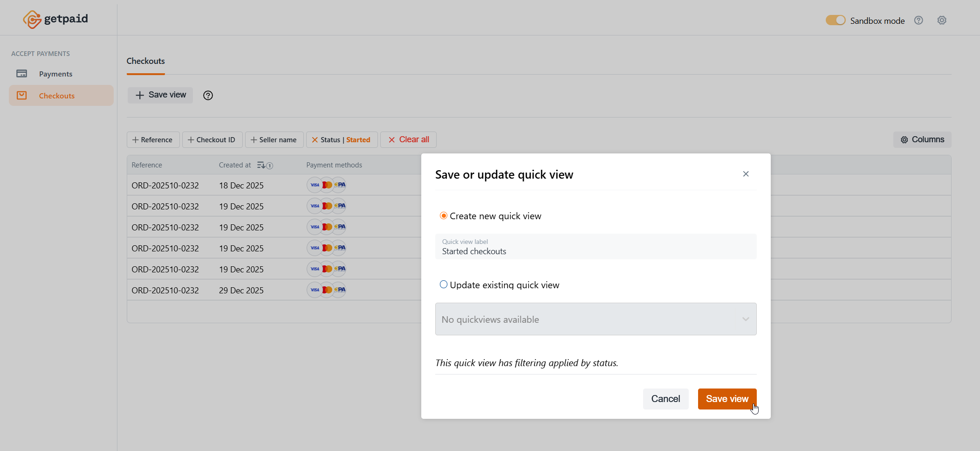980x451 pixels.
Task: Add a Seller name filter
Action: [274, 140]
